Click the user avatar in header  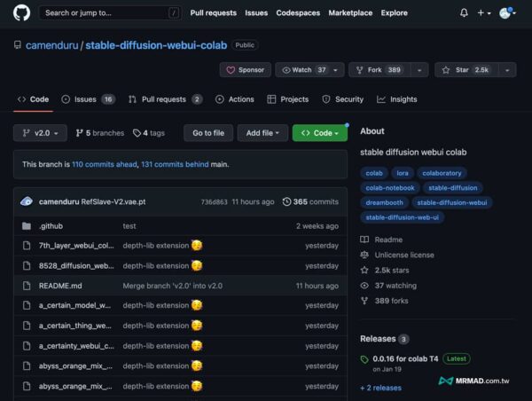point(506,13)
